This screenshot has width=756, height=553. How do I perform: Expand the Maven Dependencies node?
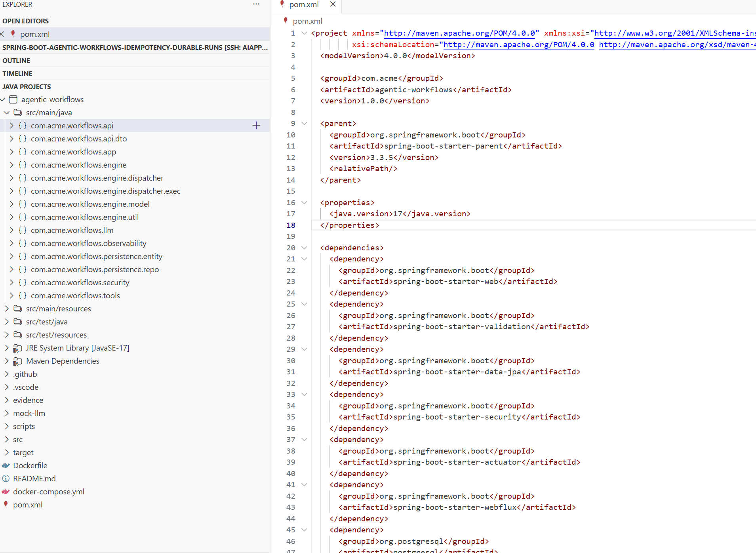pyautogui.click(x=6, y=361)
